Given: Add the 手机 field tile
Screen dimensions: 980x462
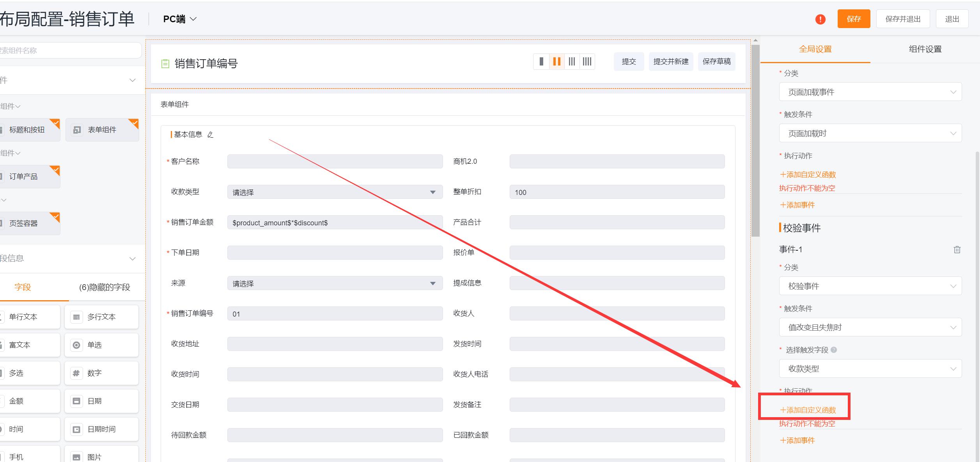Looking at the screenshot, I should pos(30,454).
